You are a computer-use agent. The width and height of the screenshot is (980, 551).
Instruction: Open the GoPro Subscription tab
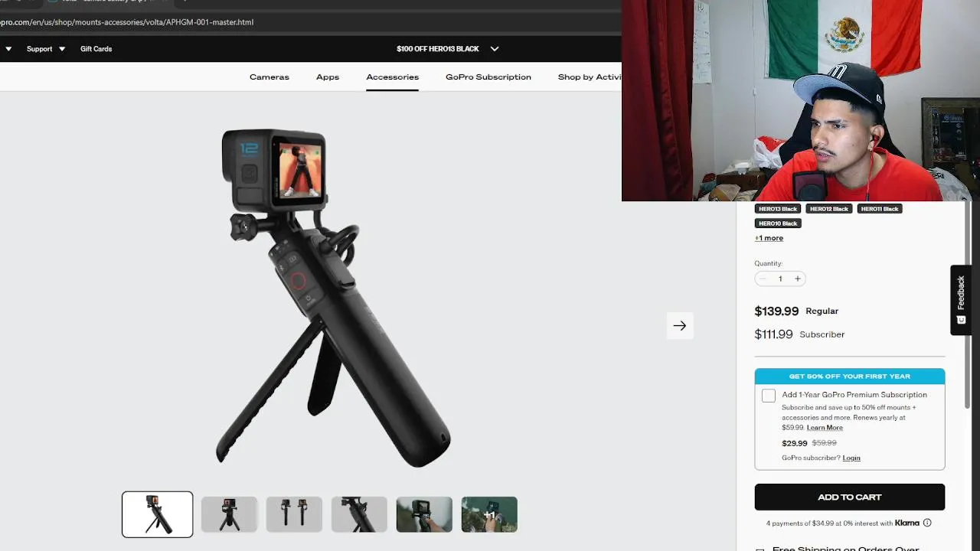tap(488, 77)
